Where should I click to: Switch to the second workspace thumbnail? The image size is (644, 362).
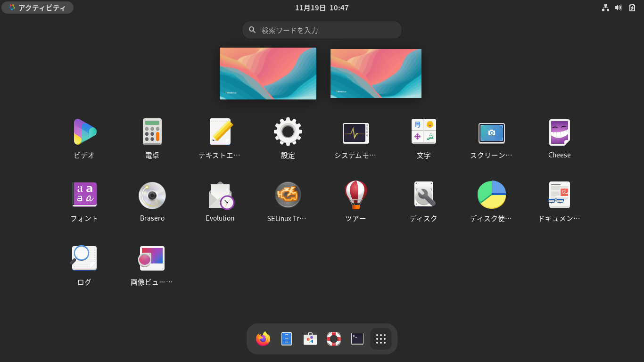point(376,73)
